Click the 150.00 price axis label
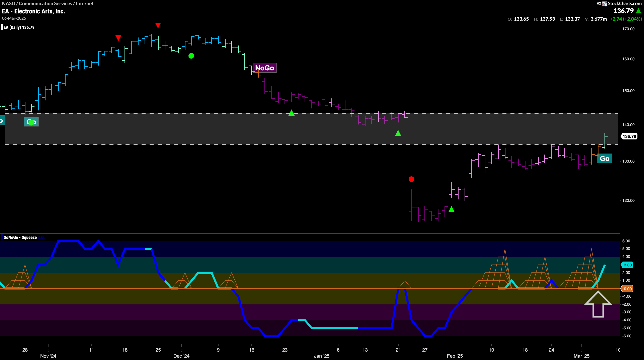 (x=628, y=90)
